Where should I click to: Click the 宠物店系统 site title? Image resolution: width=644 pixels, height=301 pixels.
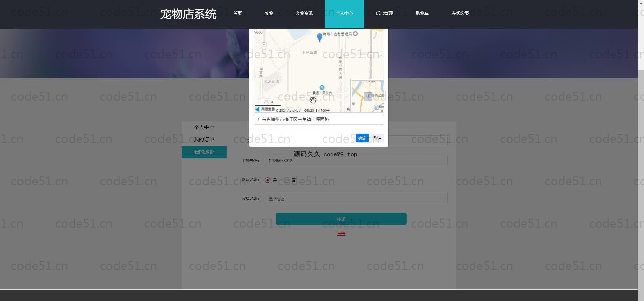click(188, 14)
